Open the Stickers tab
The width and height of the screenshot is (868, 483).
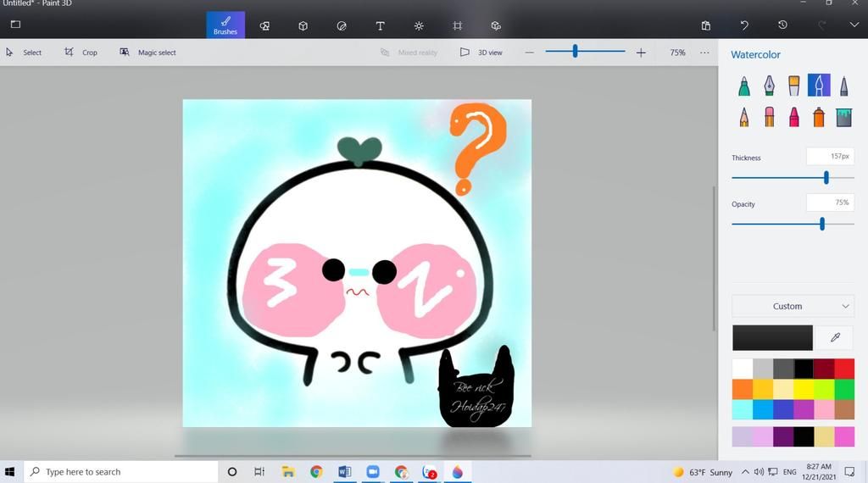342,25
